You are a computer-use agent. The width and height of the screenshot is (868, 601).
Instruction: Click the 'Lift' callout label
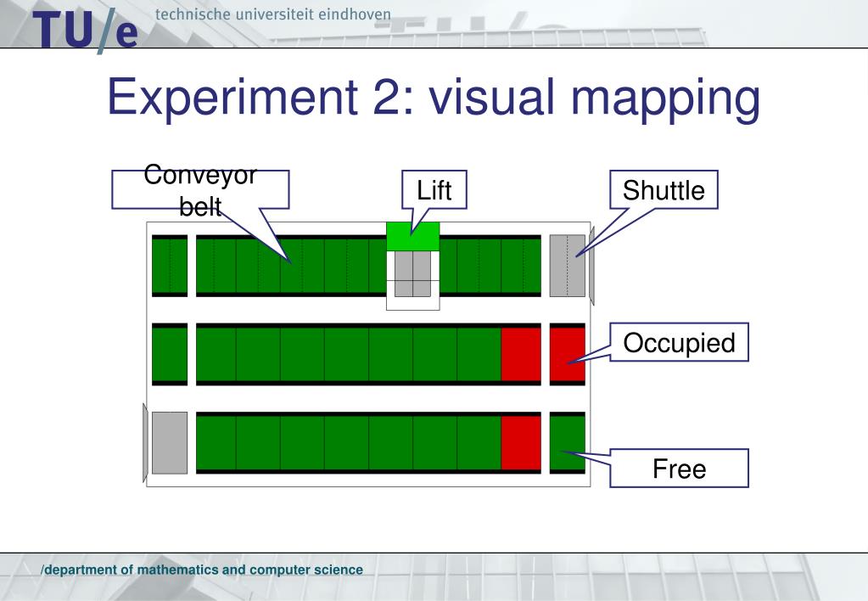coord(434,189)
